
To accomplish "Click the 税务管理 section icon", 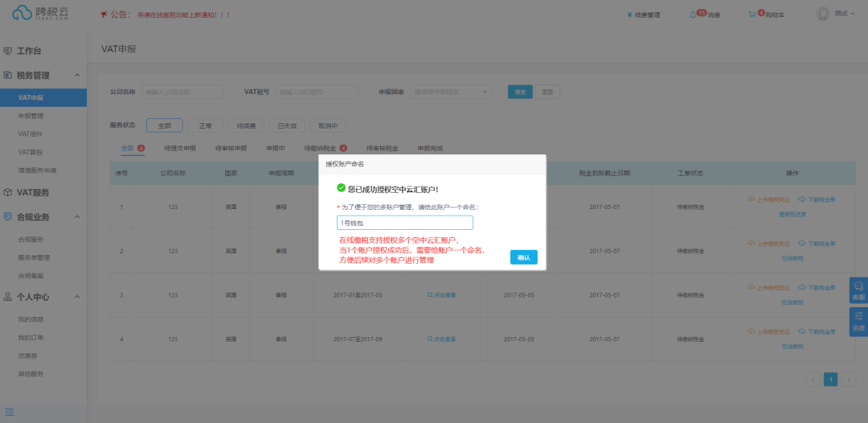I will [8, 75].
